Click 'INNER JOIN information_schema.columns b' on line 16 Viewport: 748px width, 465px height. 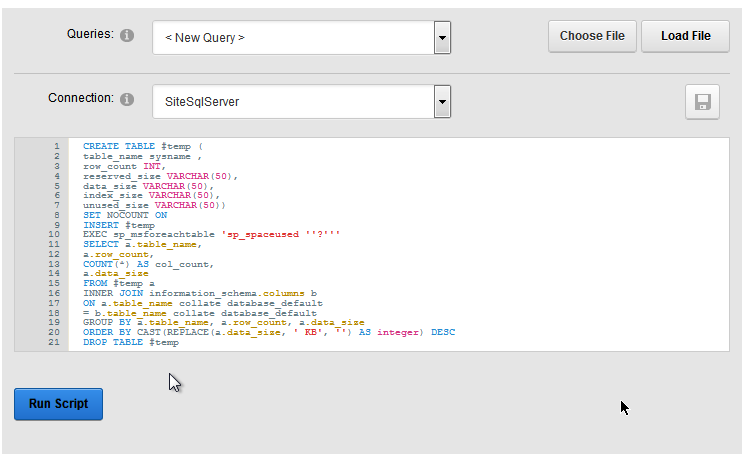pyautogui.click(x=200, y=293)
